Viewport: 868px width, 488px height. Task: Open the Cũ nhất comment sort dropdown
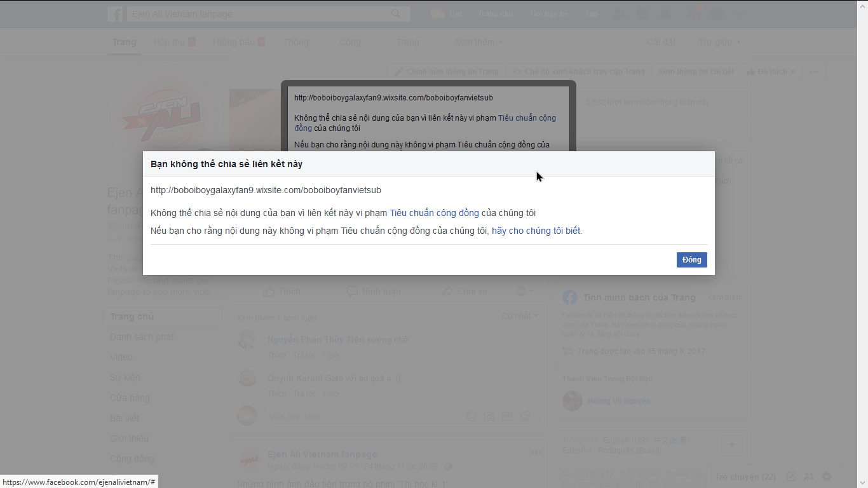520,316
